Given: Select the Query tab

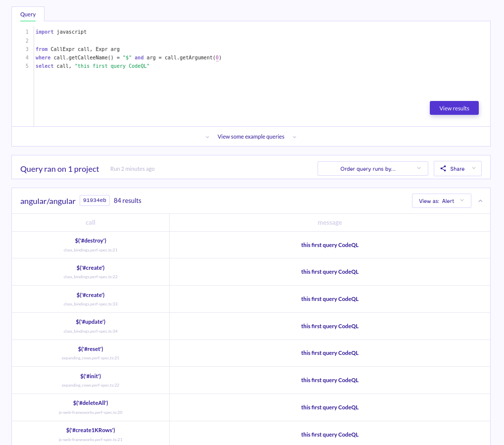Looking at the screenshot, I should coord(28,14).
